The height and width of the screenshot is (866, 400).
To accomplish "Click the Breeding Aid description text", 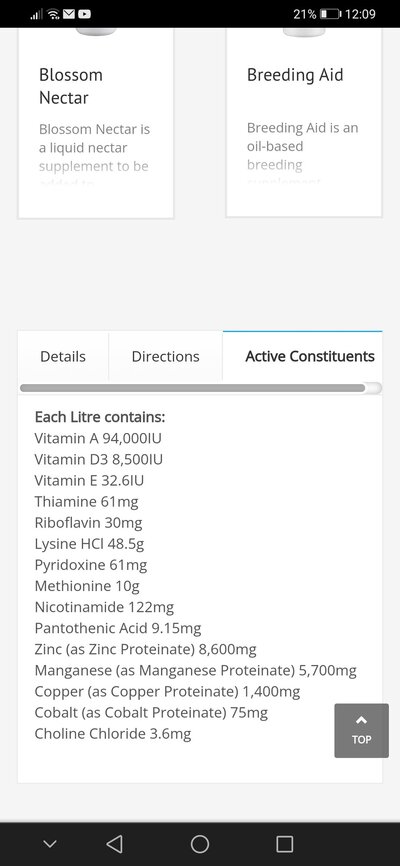I will point(303,151).
